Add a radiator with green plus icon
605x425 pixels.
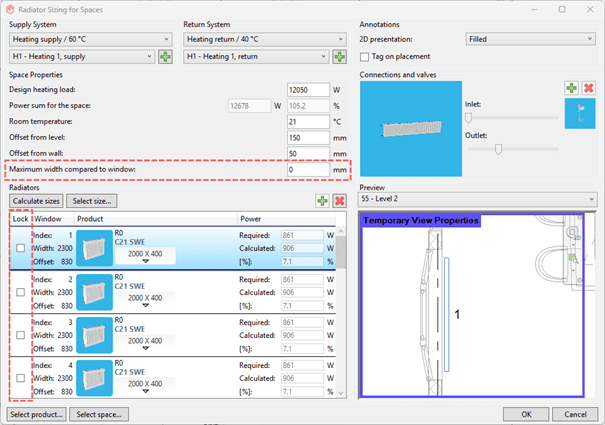click(322, 201)
